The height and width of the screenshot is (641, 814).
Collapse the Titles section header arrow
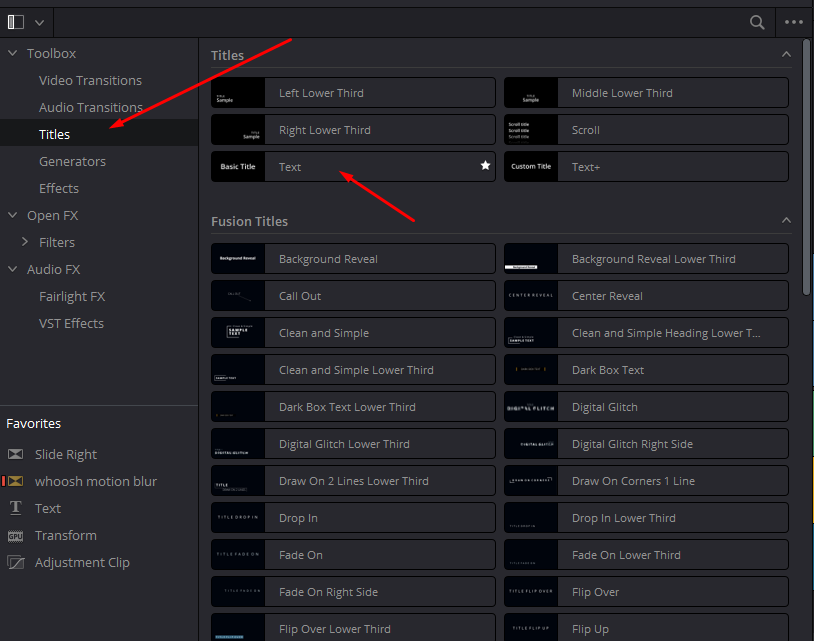pyautogui.click(x=786, y=55)
